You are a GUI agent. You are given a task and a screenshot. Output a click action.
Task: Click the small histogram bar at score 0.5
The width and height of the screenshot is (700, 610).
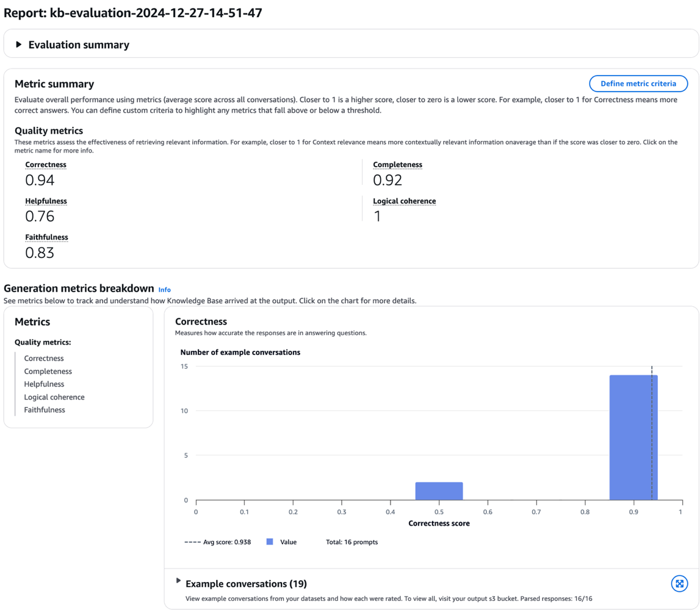click(439, 491)
